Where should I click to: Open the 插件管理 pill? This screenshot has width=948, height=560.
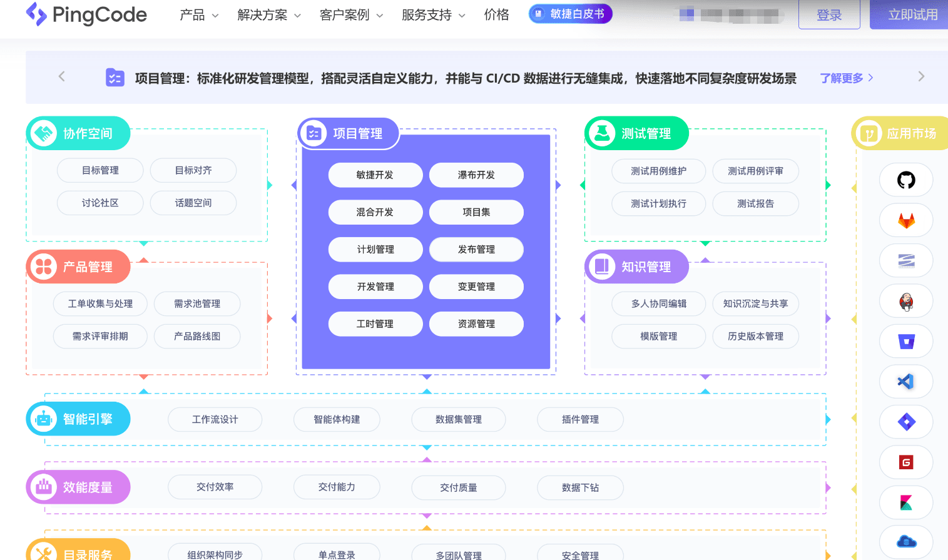(x=580, y=419)
